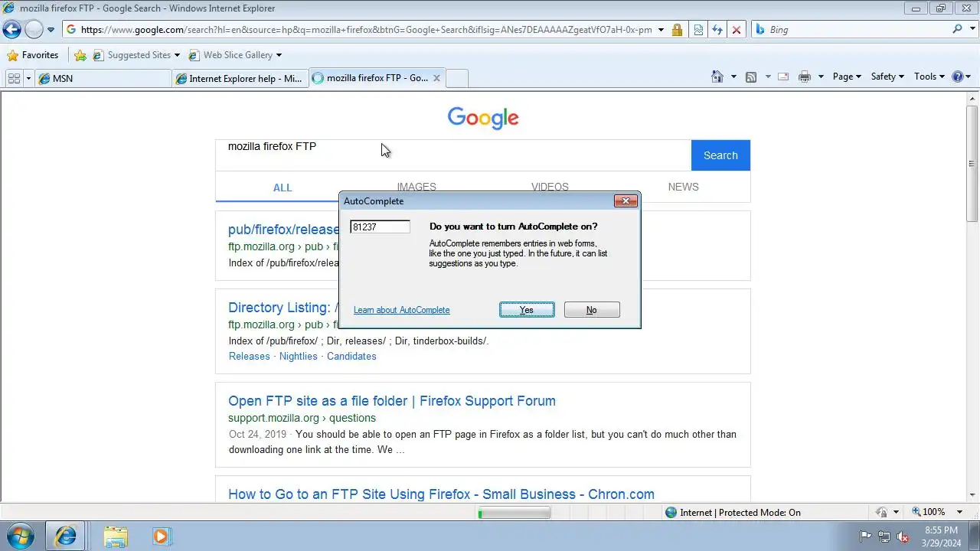Viewport: 980px width, 551px height.
Task: Click the Bing search magnifier icon
Action: (x=958, y=29)
